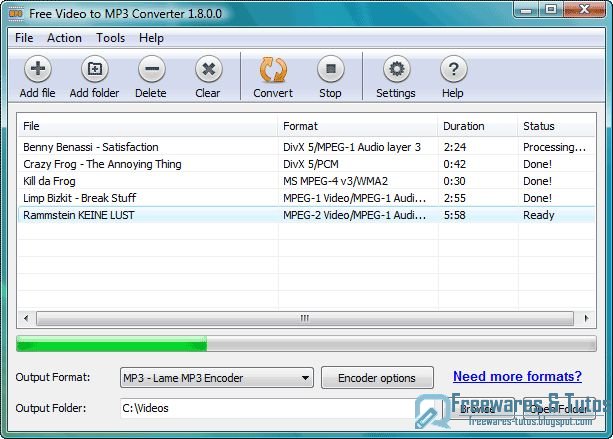Viewport: 613px width, 439px height.
Task: Select row Limp Bizkit - Break Stuff
Action: point(306,198)
